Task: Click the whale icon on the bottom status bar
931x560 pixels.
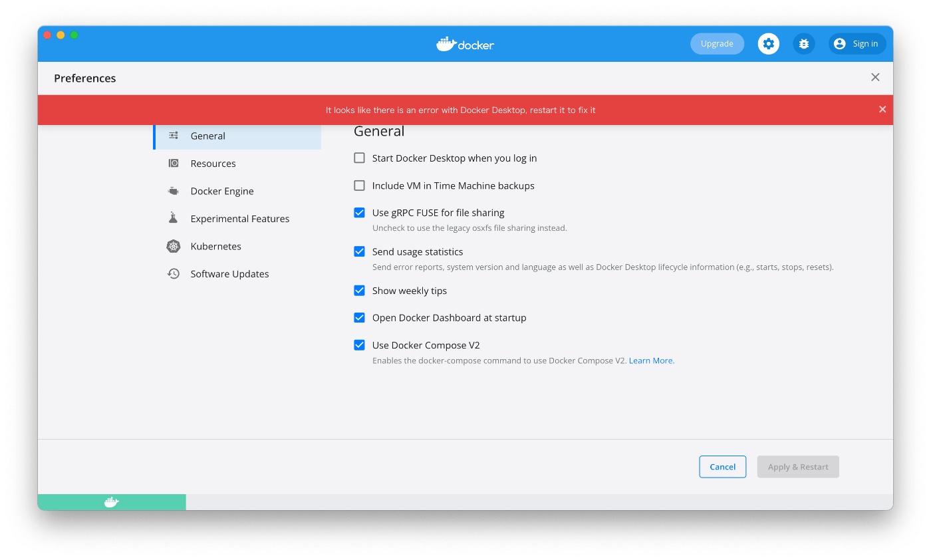Action: click(x=111, y=501)
